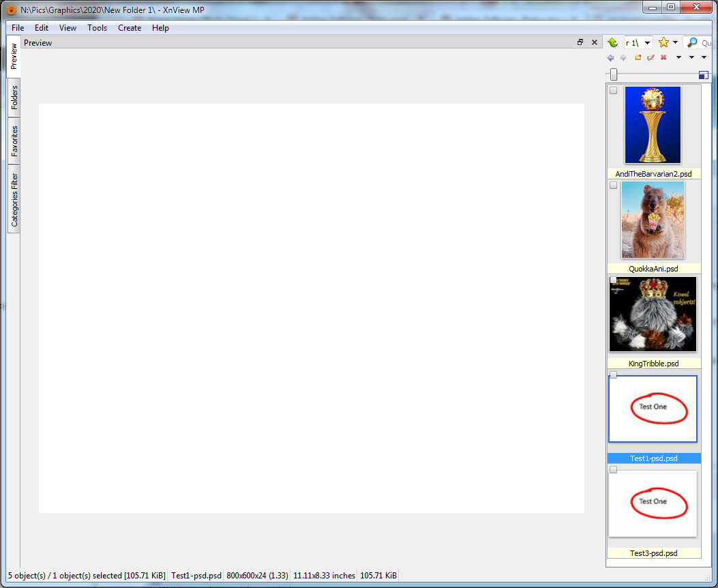Click the 105.71 KiB file size entry
Viewport: 718px width, 588px height.
coord(378,576)
